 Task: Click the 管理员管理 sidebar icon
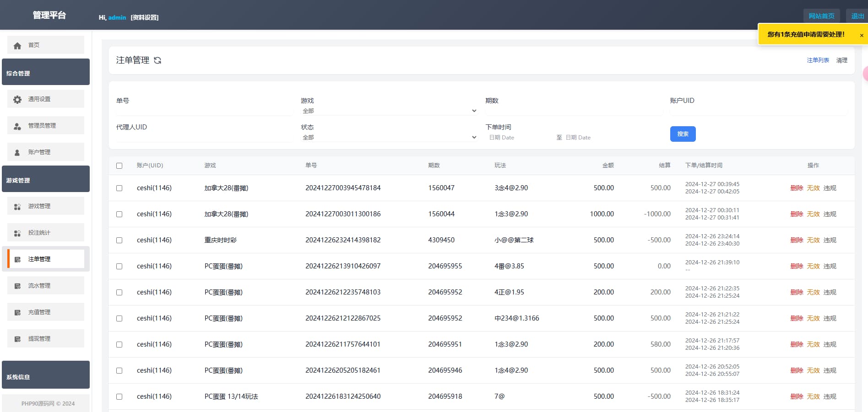[17, 126]
